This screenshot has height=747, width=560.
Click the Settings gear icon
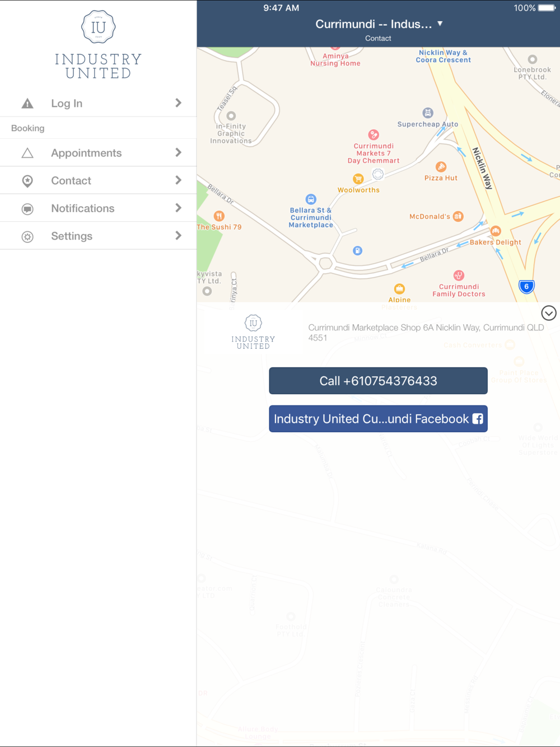tap(27, 237)
